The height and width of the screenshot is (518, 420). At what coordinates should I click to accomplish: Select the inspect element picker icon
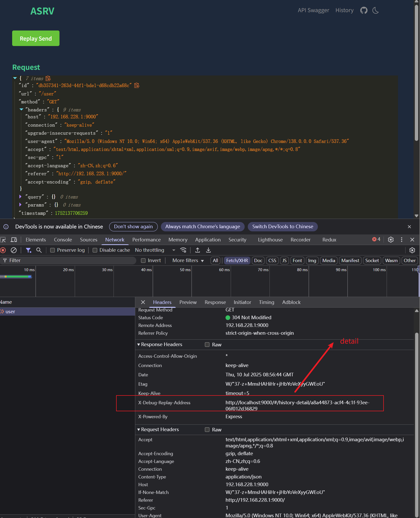(x=3, y=240)
